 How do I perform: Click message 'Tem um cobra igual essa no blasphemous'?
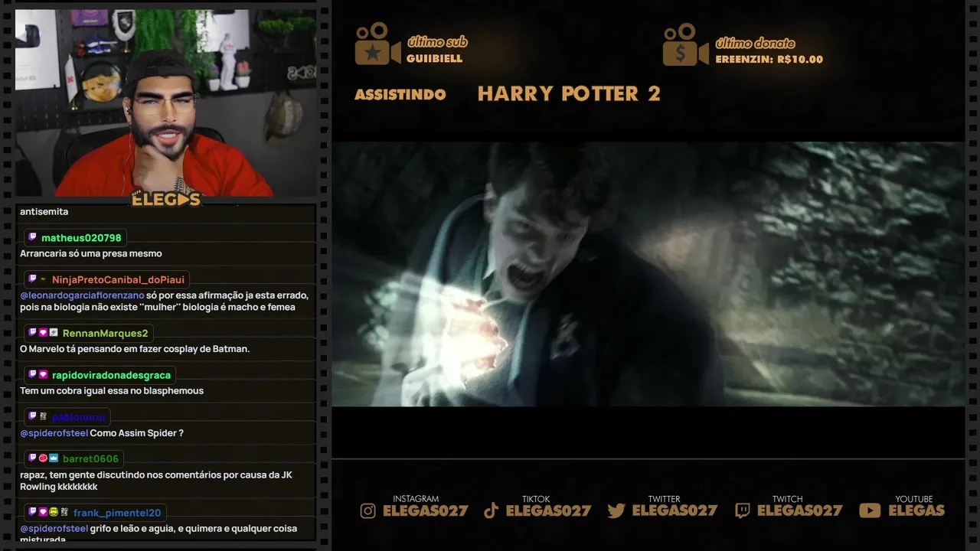tap(112, 391)
